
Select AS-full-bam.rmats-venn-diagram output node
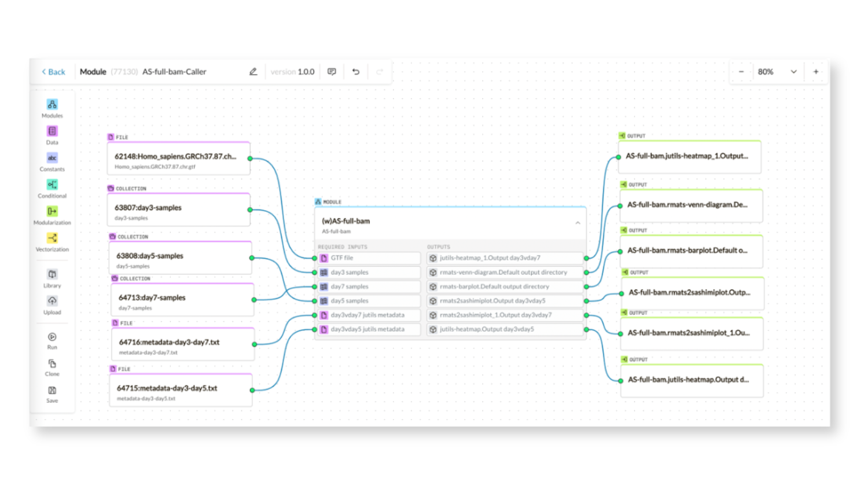[691, 205]
